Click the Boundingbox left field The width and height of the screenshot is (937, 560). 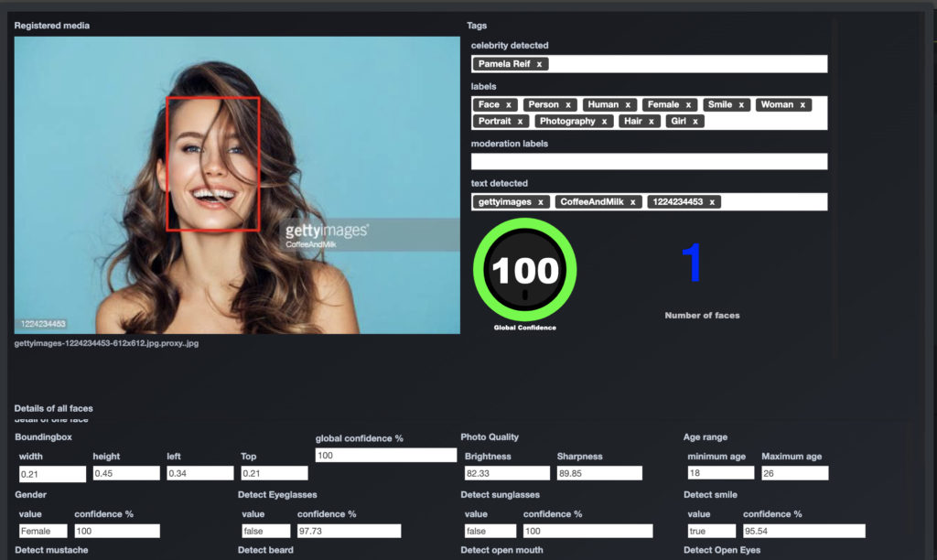[x=200, y=473]
